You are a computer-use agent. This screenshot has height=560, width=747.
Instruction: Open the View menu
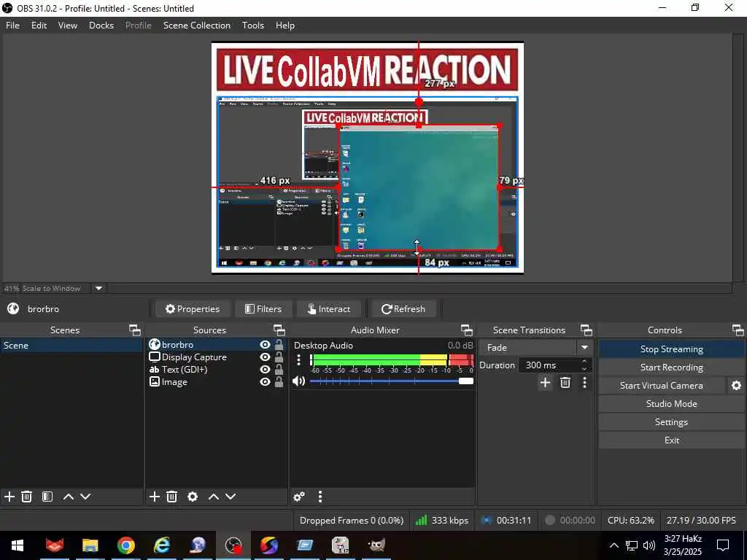click(x=68, y=26)
